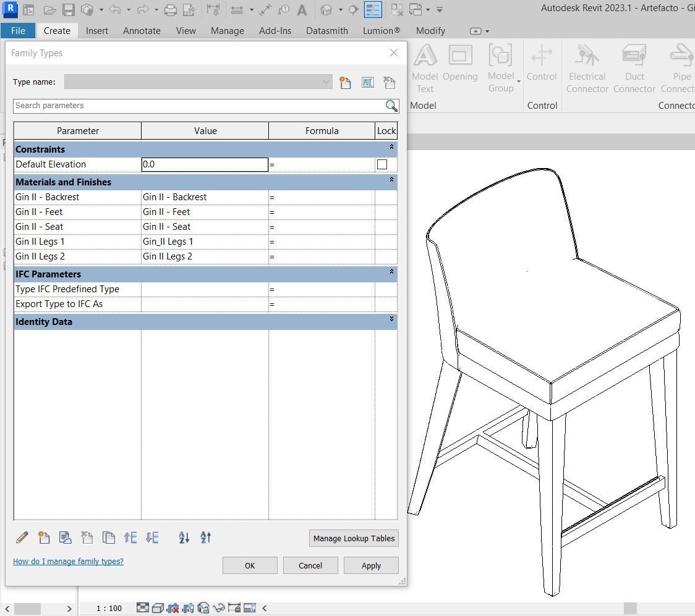
Task: Expand the Identity Data group
Action: pyautogui.click(x=391, y=319)
